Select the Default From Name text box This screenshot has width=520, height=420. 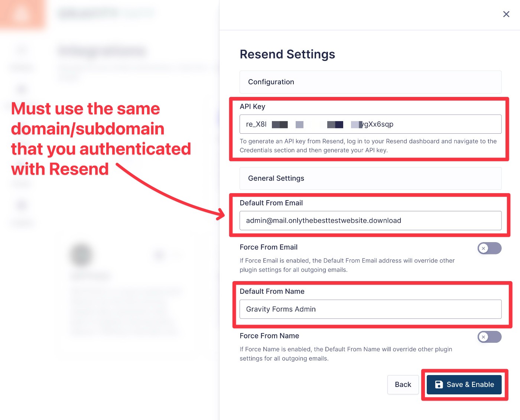pos(370,309)
